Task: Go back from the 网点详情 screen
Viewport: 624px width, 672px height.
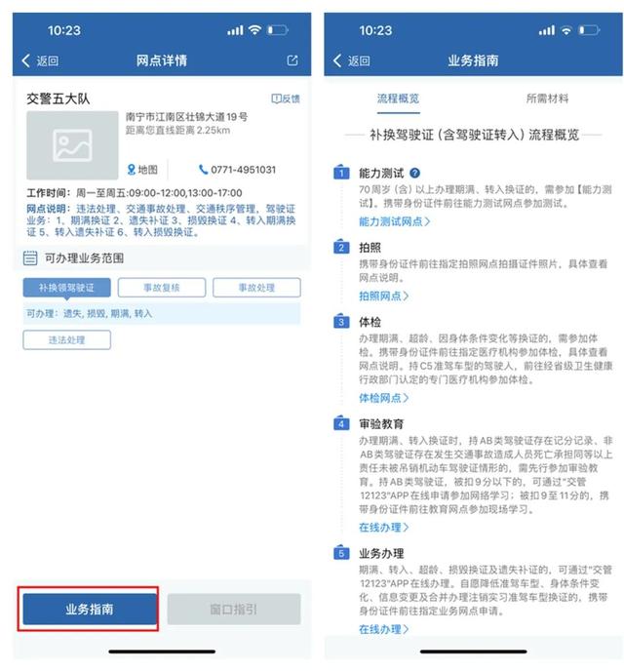Action: 40,60
